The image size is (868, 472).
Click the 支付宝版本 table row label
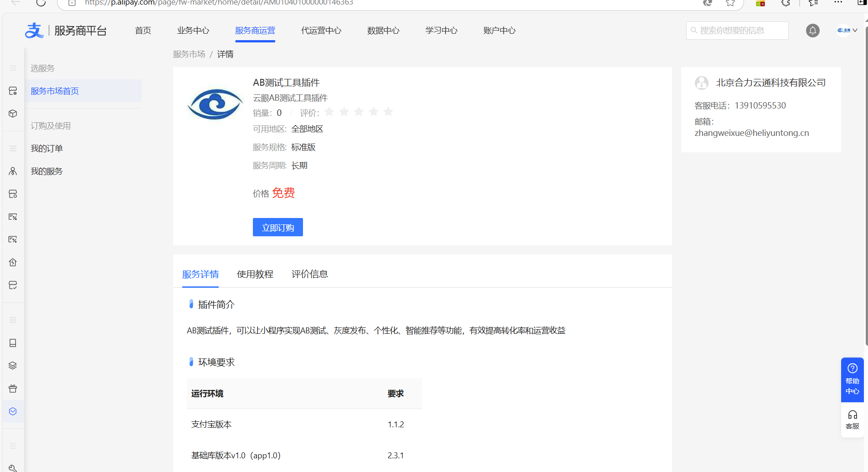(x=211, y=425)
